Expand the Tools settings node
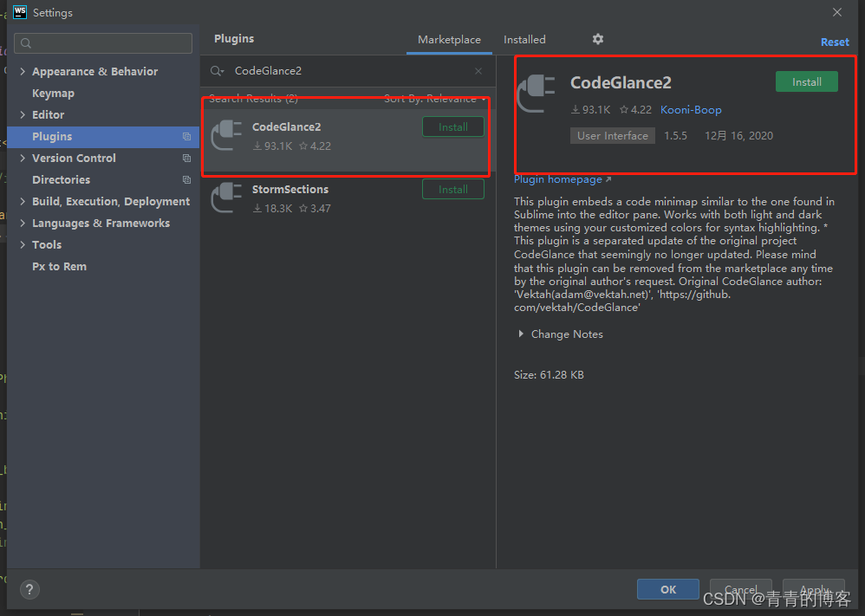Viewport: 865px width, 616px height. click(23, 245)
